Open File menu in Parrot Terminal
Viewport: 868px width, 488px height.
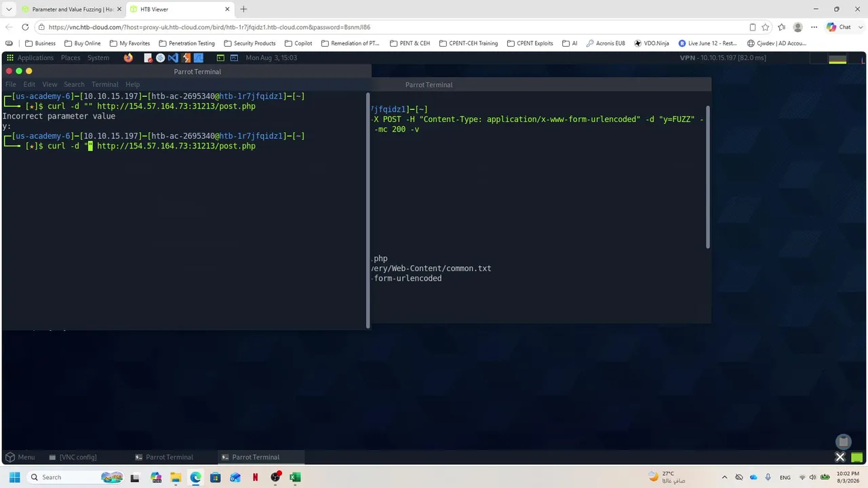pyautogui.click(x=11, y=85)
